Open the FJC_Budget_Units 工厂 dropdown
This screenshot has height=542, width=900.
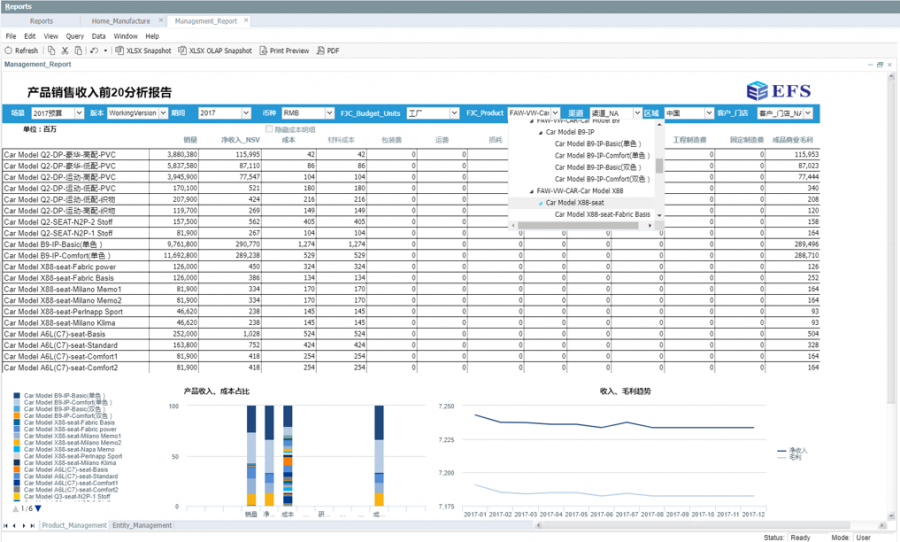454,113
